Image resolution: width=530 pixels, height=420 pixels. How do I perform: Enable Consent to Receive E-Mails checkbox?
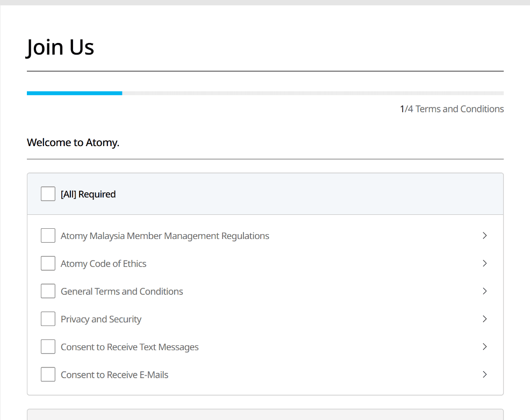pos(48,374)
